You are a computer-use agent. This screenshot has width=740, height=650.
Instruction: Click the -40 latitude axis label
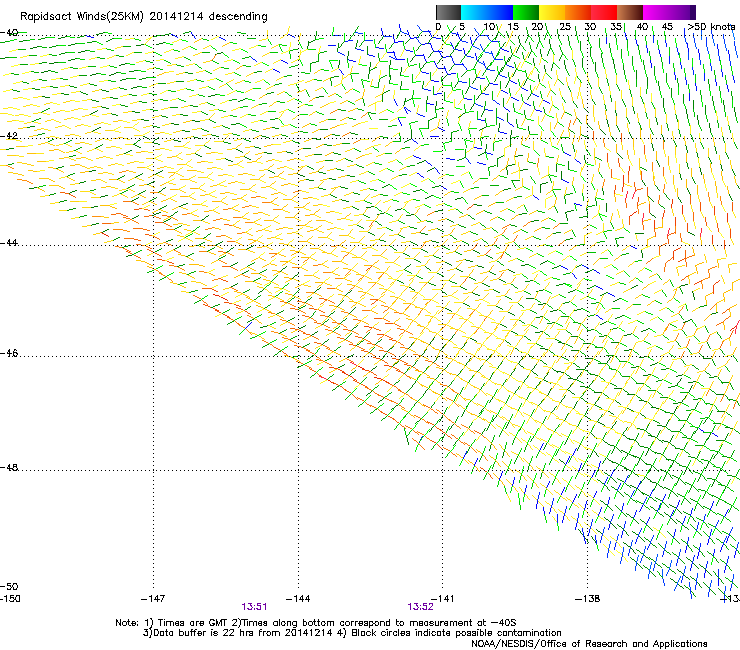tap(9, 33)
